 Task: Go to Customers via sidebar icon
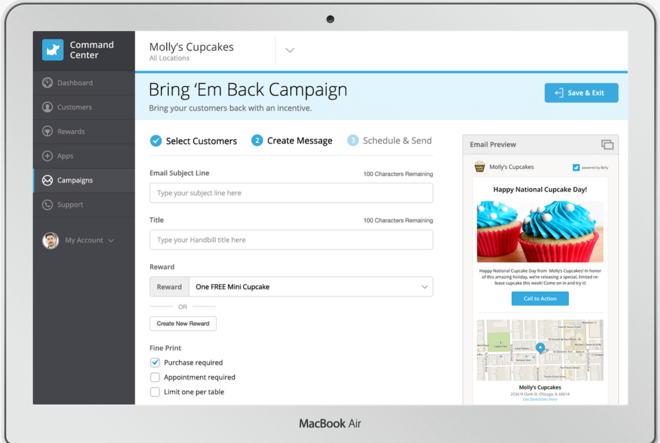point(48,107)
